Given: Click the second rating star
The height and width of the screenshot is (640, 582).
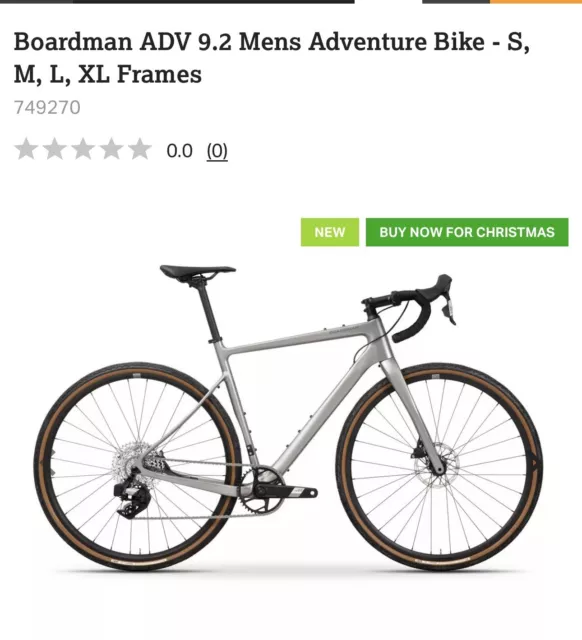Looking at the screenshot, I should pyautogui.click(x=55, y=149).
